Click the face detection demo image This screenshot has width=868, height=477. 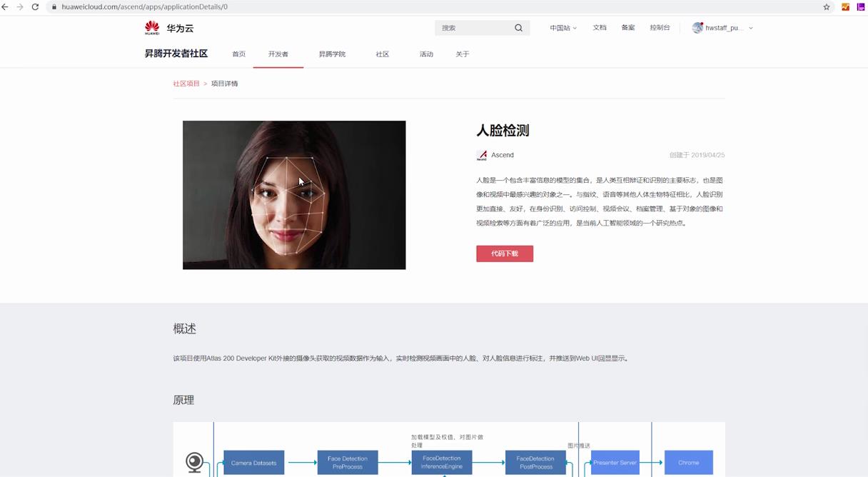(x=294, y=195)
